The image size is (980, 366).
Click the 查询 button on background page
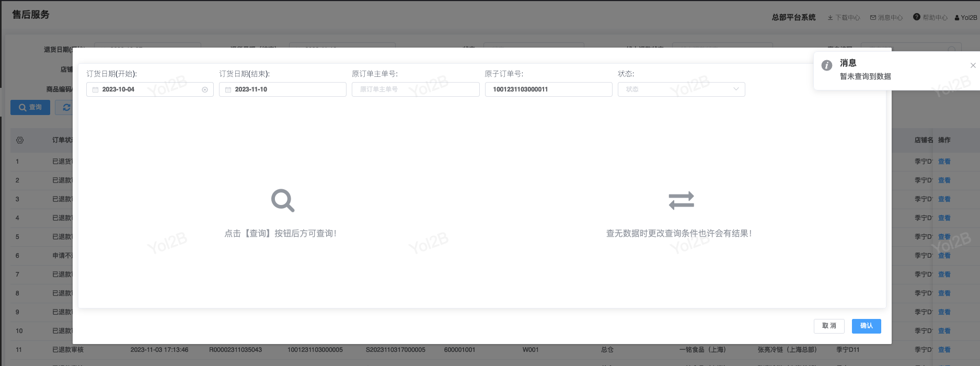pos(30,107)
